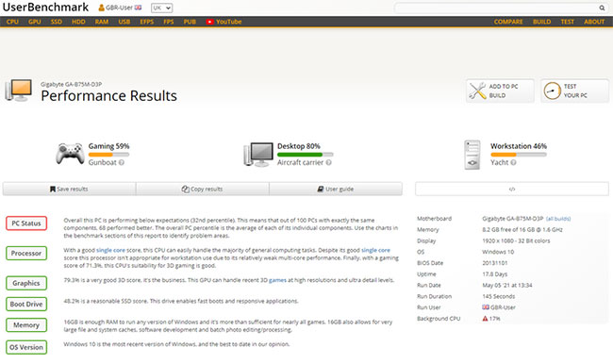Click Copy results button
This screenshot has height=364, width=613.
click(x=203, y=189)
